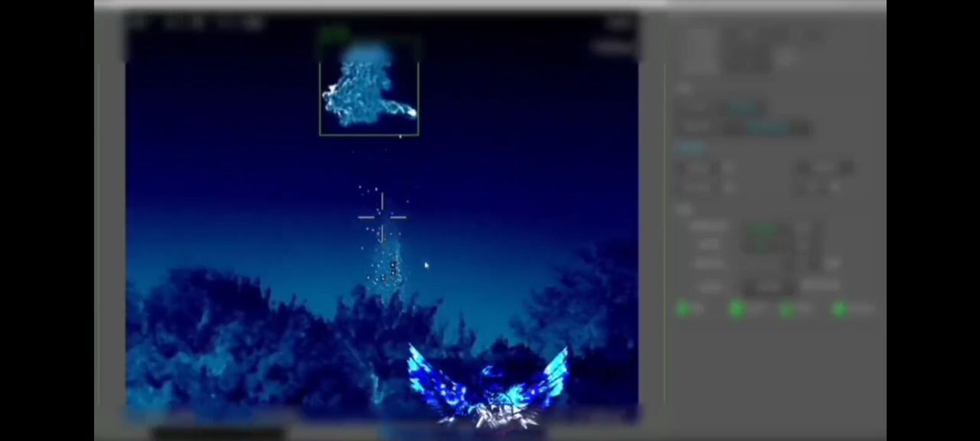Click the vertical slider bar in lower panel
Viewport: 980px width, 441px height.
coord(815,245)
